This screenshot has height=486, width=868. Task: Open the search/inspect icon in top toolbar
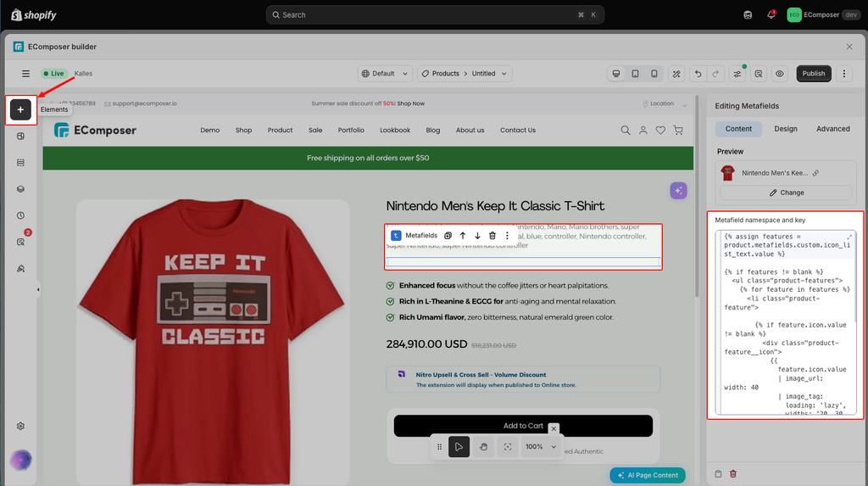click(759, 74)
